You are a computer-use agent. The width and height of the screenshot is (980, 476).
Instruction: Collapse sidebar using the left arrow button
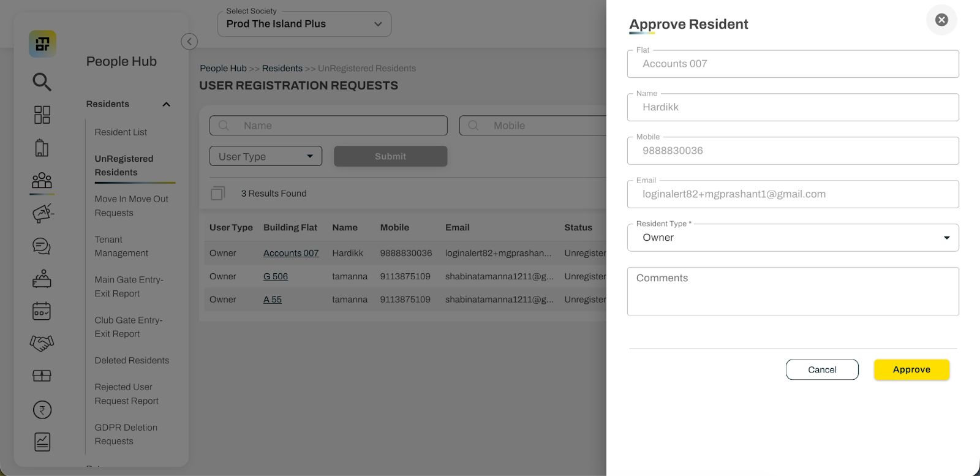pyautogui.click(x=189, y=41)
